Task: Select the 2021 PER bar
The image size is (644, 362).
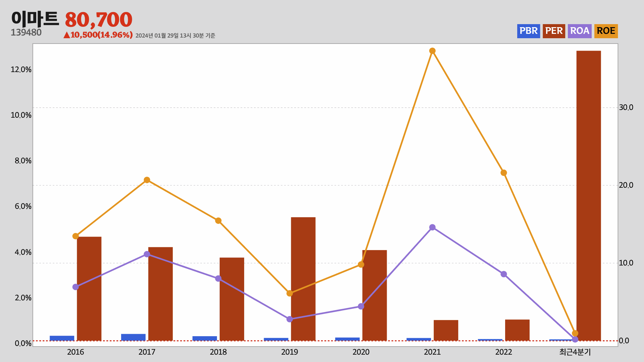Action: 446,330
